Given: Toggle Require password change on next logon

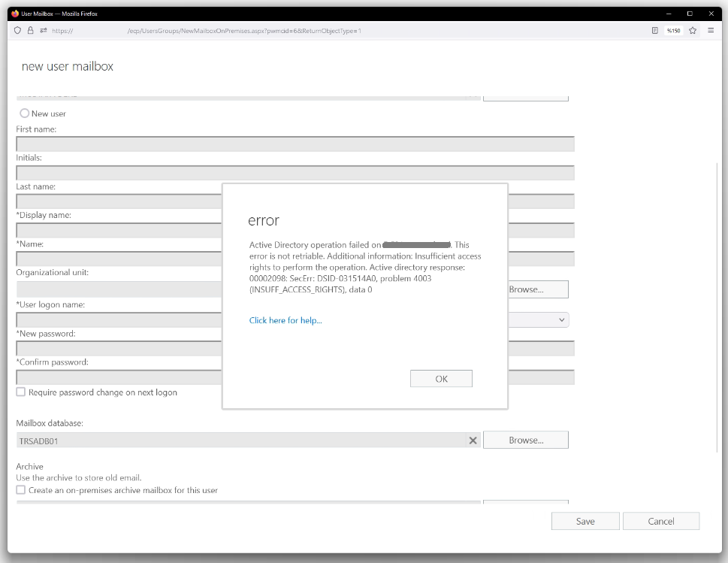Looking at the screenshot, I should (x=21, y=392).
